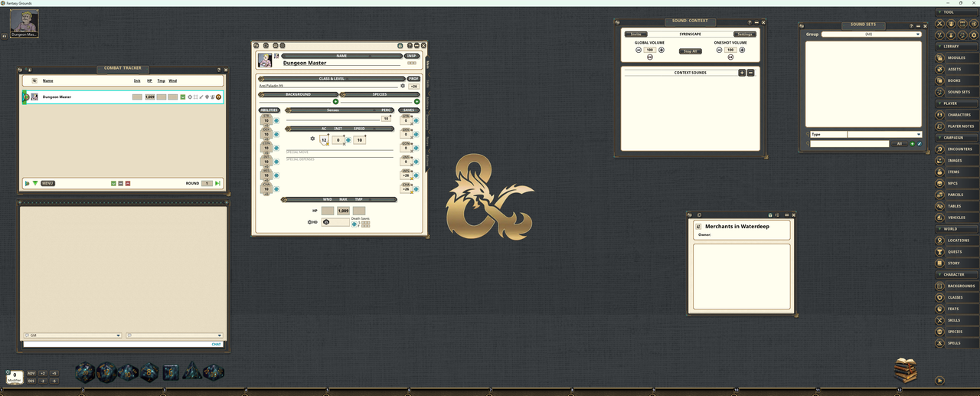The height and width of the screenshot is (396, 980).
Task: Advance to next round in Combat Tracker
Action: 218,183
